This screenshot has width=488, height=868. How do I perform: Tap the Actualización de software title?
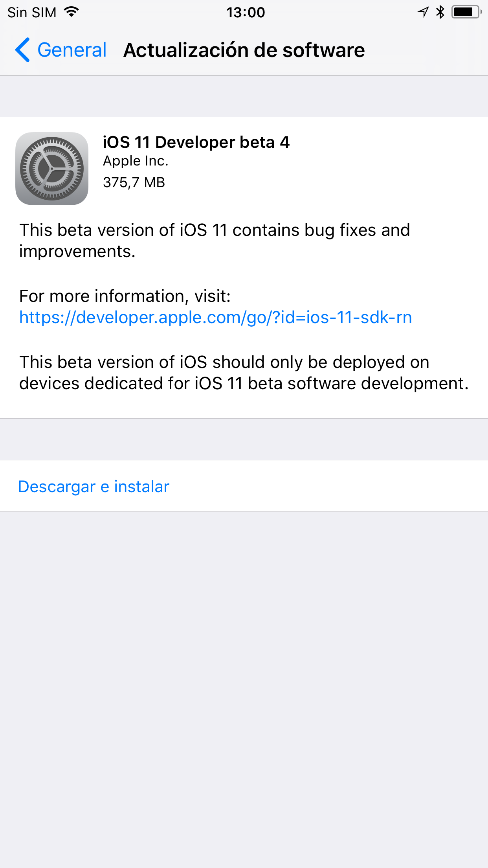click(244, 50)
